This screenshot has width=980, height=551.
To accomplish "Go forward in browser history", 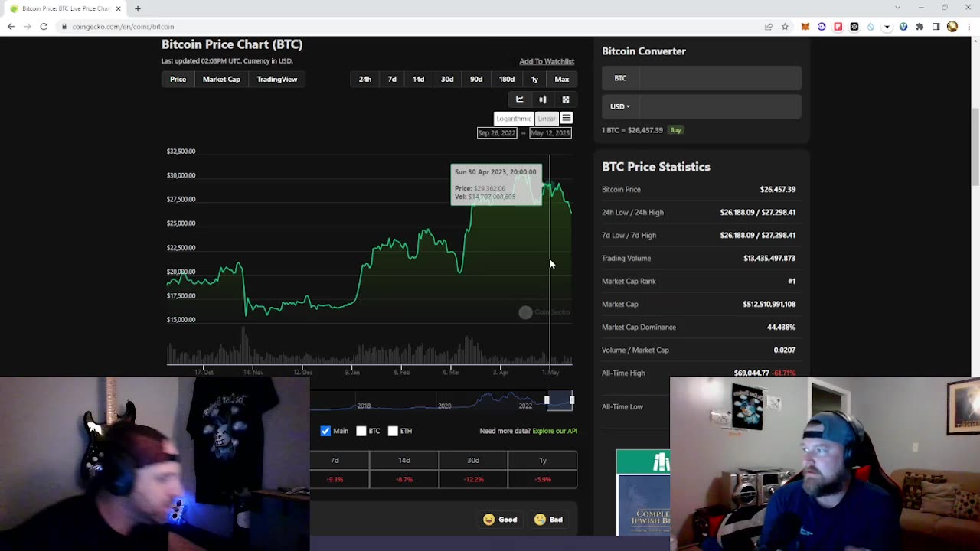I will (28, 27).
